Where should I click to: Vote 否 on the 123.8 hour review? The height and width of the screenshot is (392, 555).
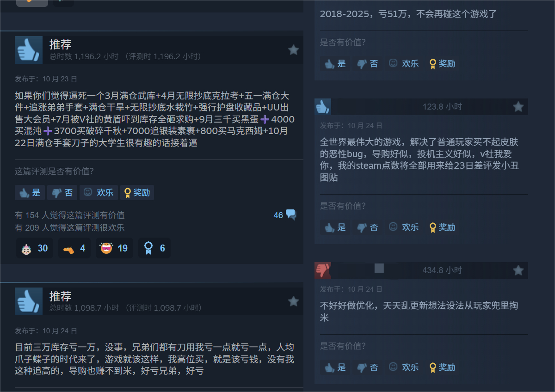367,227
